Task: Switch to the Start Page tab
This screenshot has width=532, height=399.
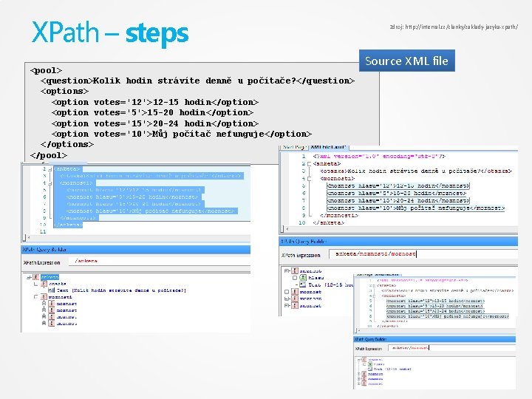Action: click(293, 147)
